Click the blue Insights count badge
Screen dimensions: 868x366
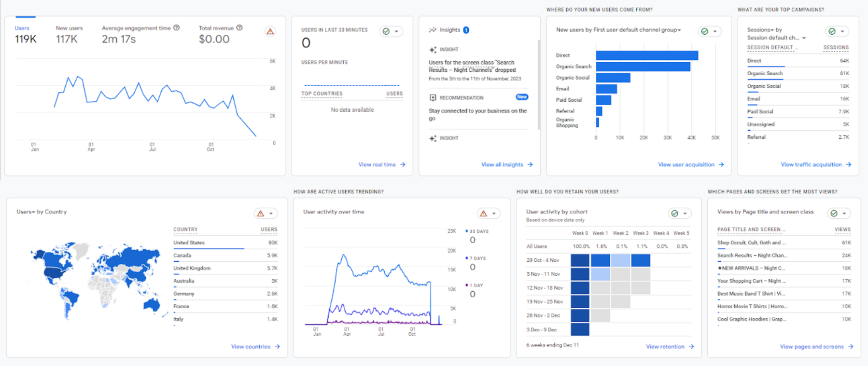tap(466, 30)
